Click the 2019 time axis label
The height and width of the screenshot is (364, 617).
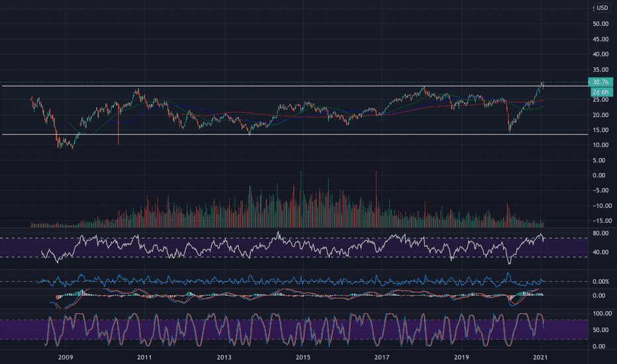tap(461, 357)
